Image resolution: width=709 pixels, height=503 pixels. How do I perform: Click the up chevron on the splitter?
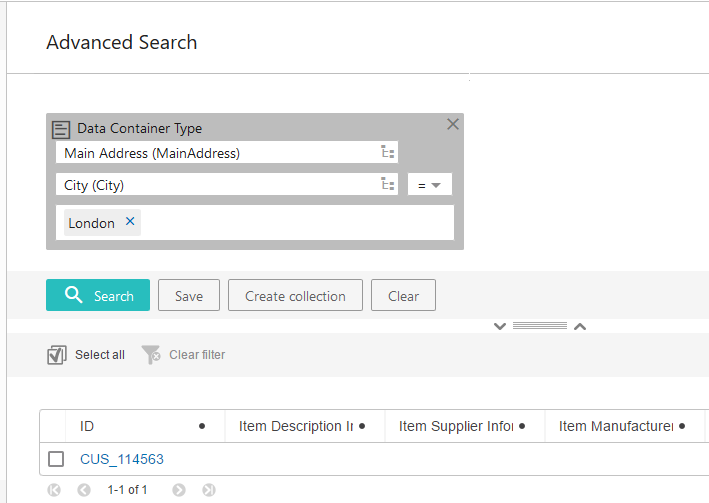pos(579,326)
